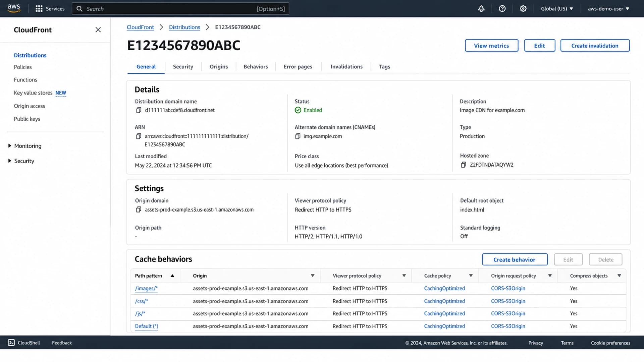Go to CloudFront breadcrumb link

coord(140,27)
